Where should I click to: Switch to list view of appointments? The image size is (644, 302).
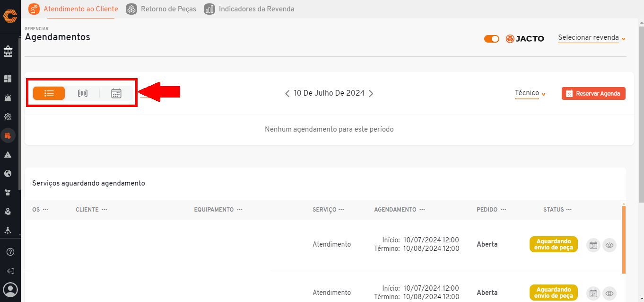coord(49,93)
